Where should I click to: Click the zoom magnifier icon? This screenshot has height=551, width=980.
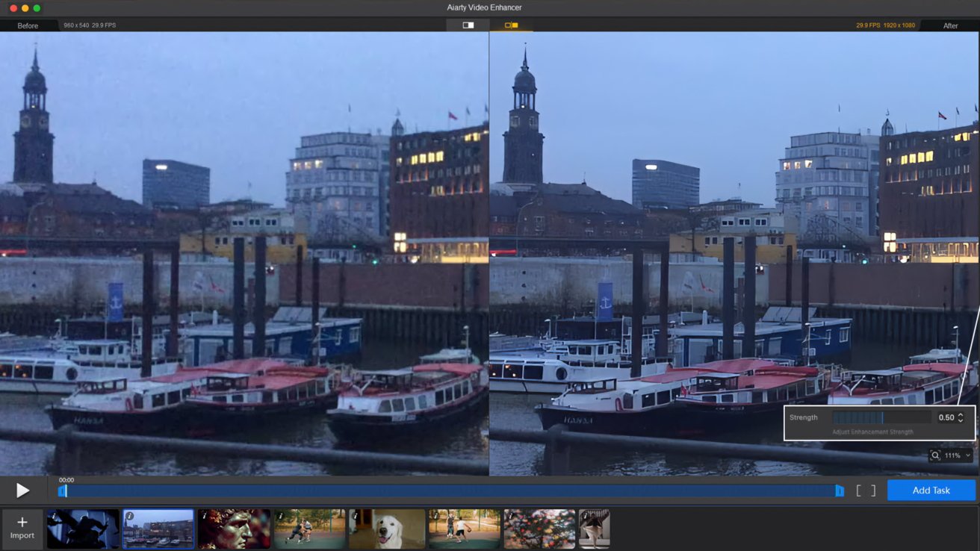point(935,455)
